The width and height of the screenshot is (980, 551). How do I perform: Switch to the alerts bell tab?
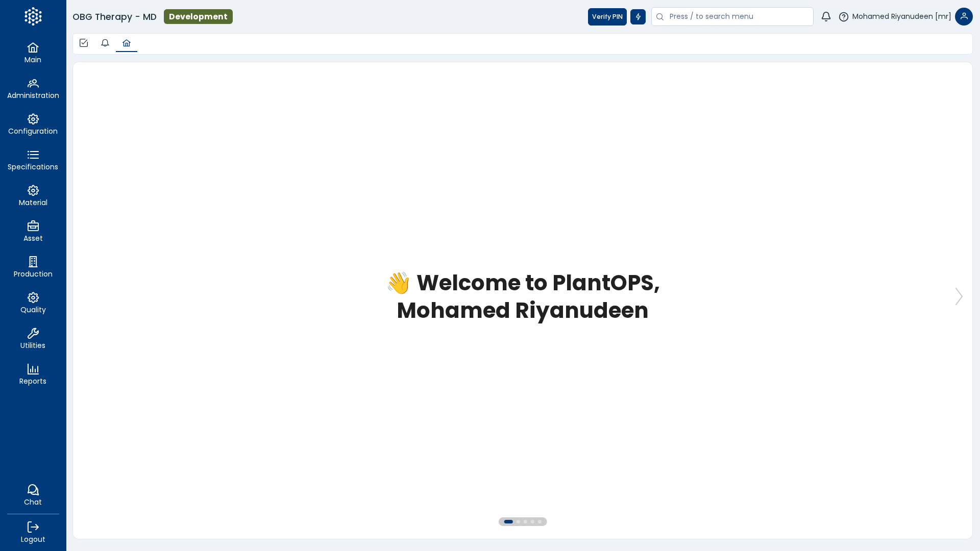point(105,43)
